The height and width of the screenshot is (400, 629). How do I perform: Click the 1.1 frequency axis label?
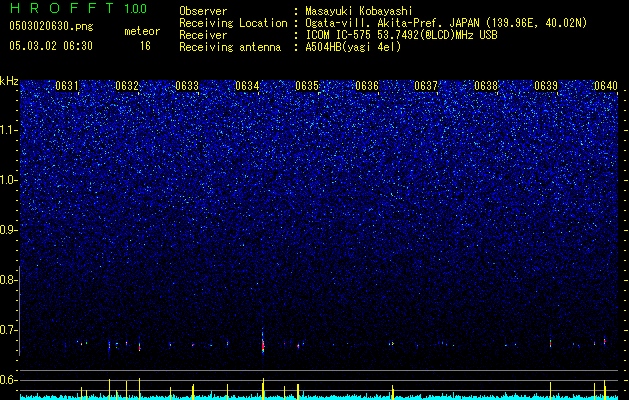pyautogui.click(x=9, y=130)
